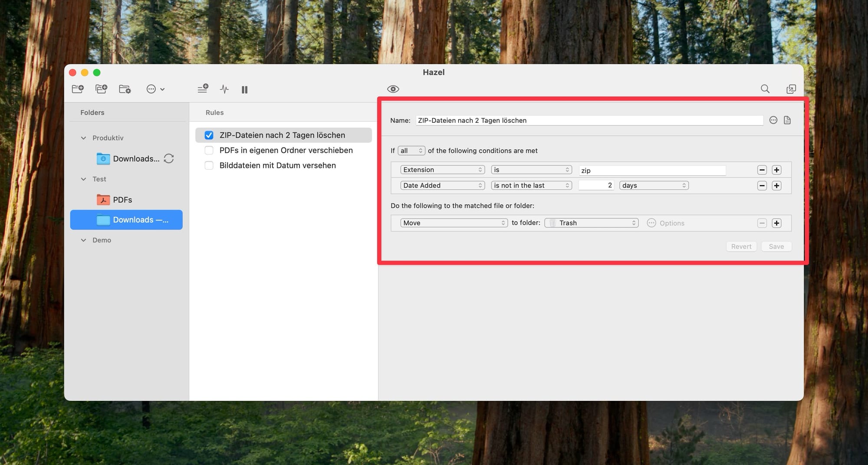
Task: Click the Save button
Action: [x=776, y=246]
